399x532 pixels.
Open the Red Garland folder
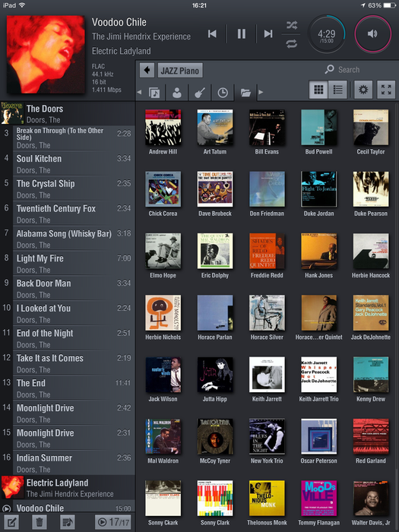(371, 441)
